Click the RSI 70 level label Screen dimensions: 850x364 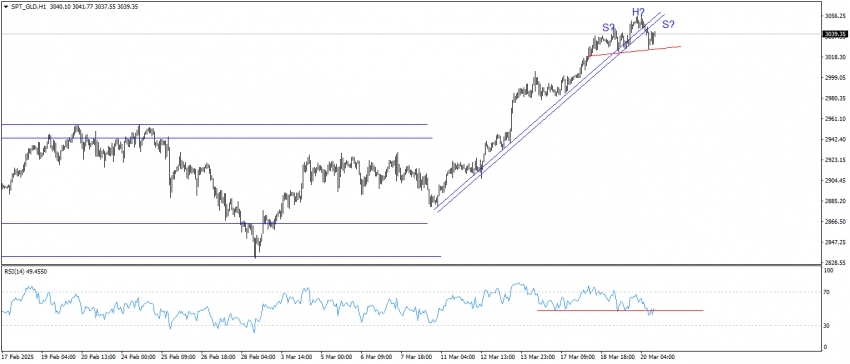tap(827, 292)
